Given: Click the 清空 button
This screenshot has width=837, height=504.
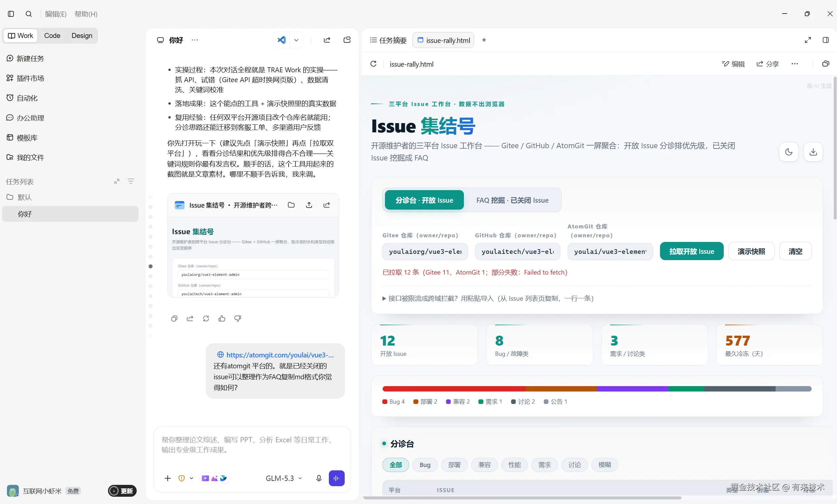Looking at the screenshot, I should [795, 251].
